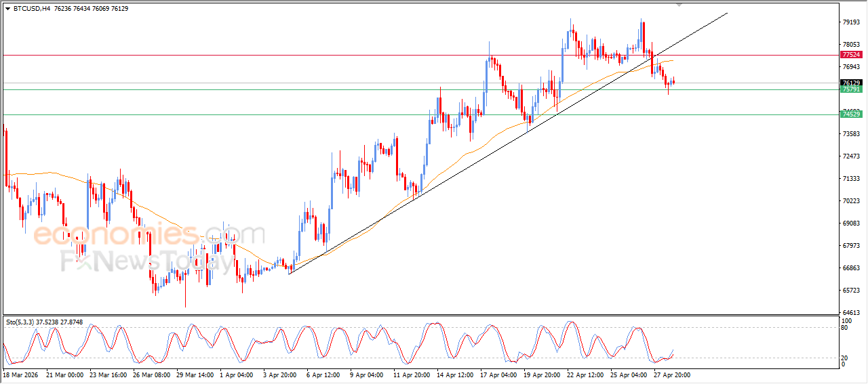Click the 21 Mar 00:00 time label
The width and height of the screenshot is (868, 384).
[65, 375]
